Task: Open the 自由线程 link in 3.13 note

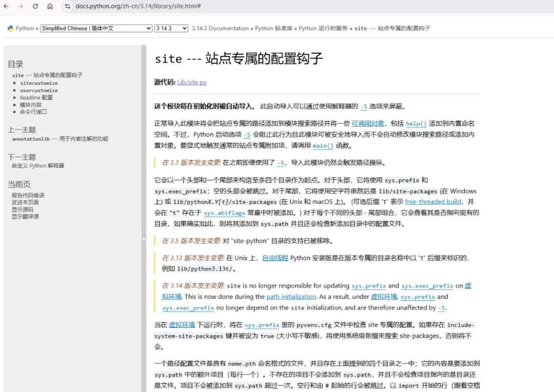Action: [x=275, y=258]
